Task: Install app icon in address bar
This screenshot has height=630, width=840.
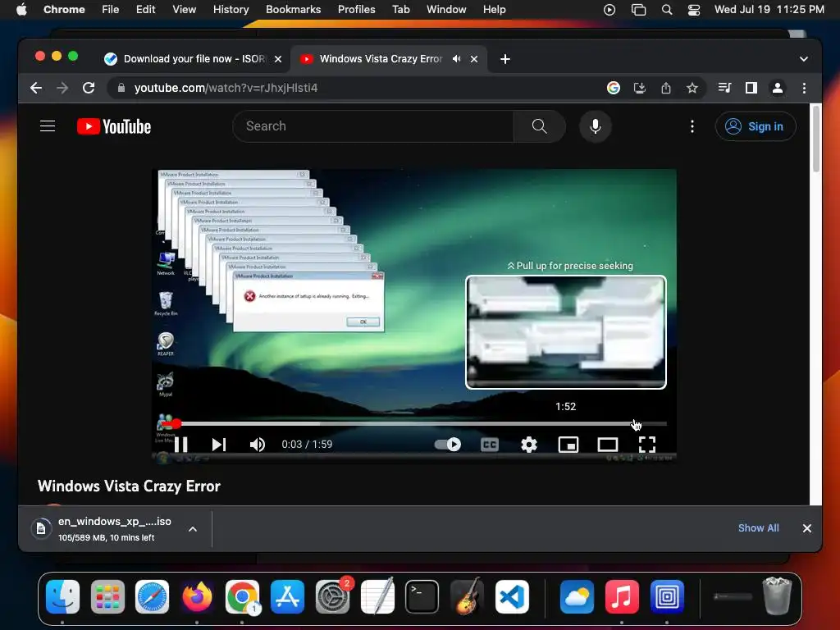Action: coord(640,88)
